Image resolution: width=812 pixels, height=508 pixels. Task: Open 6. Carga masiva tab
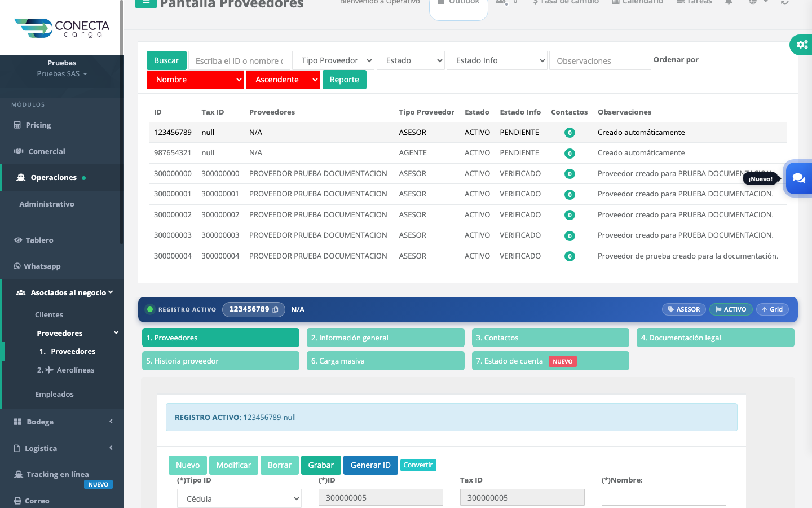click(386, 361)
